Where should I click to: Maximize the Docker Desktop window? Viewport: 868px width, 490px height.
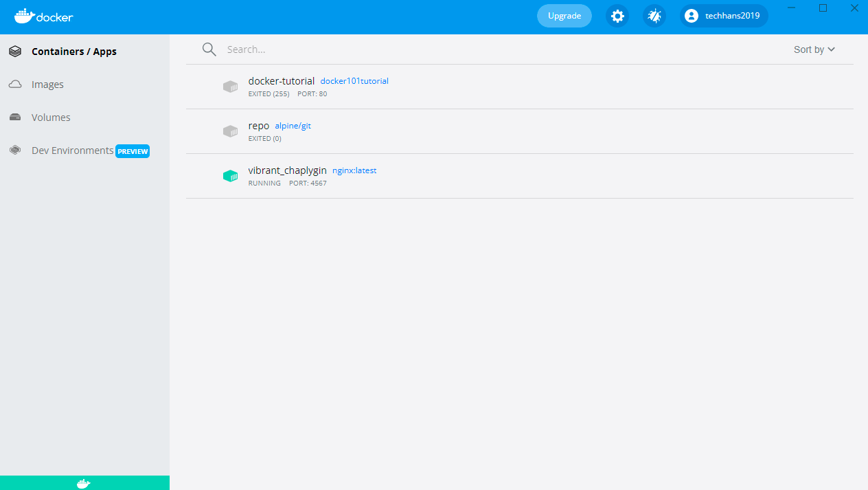(823, 8)
